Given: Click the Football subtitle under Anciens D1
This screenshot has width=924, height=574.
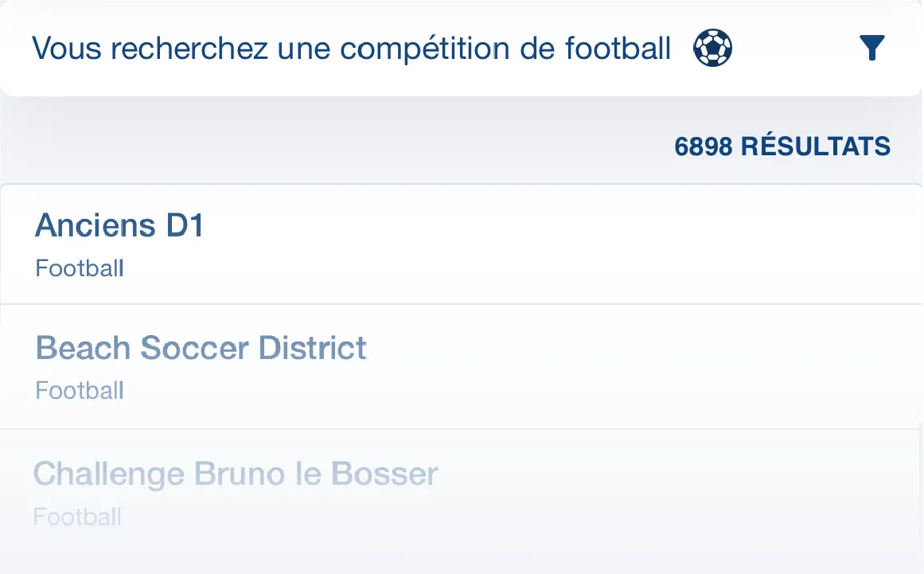Looking at the screenshot, I should pos(79,268).
